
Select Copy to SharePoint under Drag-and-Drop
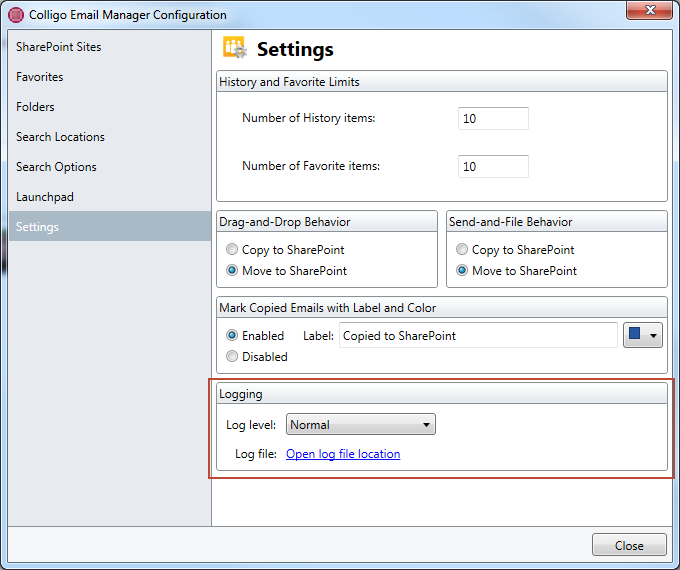click(x=232, y=249)
